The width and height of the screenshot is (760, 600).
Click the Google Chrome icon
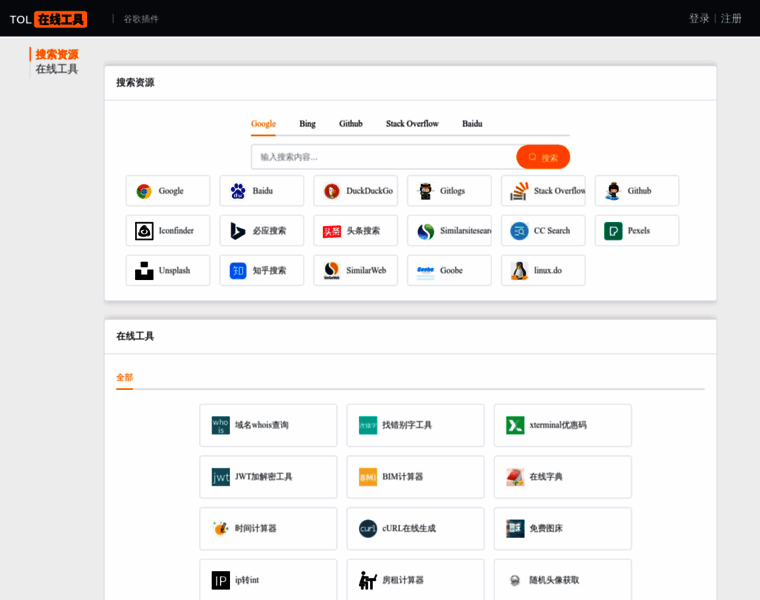[x=144, y=191]
